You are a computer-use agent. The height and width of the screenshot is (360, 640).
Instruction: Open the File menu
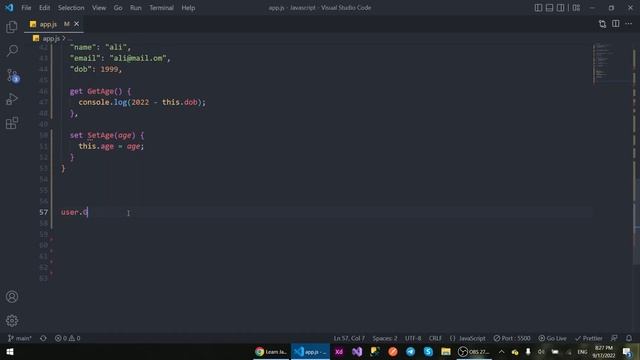point(26,8)
